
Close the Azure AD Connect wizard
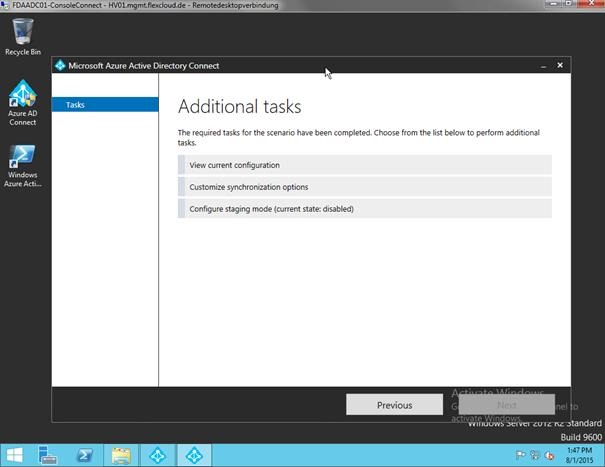click(x=560, y=66)
